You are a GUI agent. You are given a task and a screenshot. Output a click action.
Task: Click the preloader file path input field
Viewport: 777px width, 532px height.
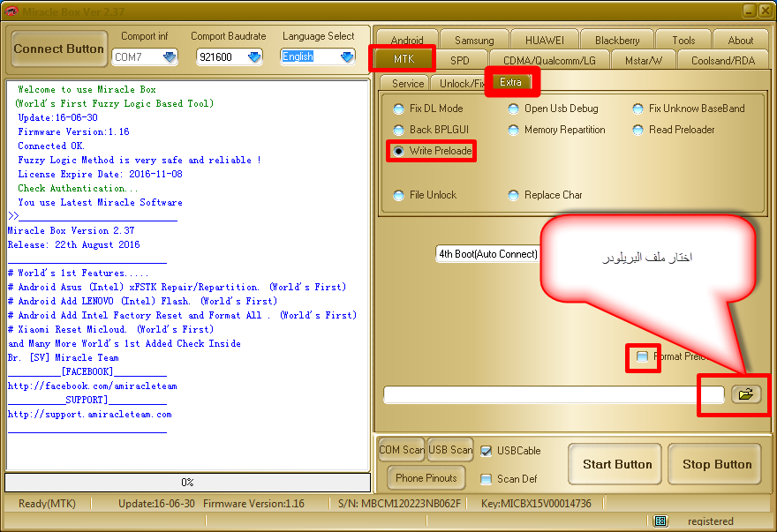554,394
